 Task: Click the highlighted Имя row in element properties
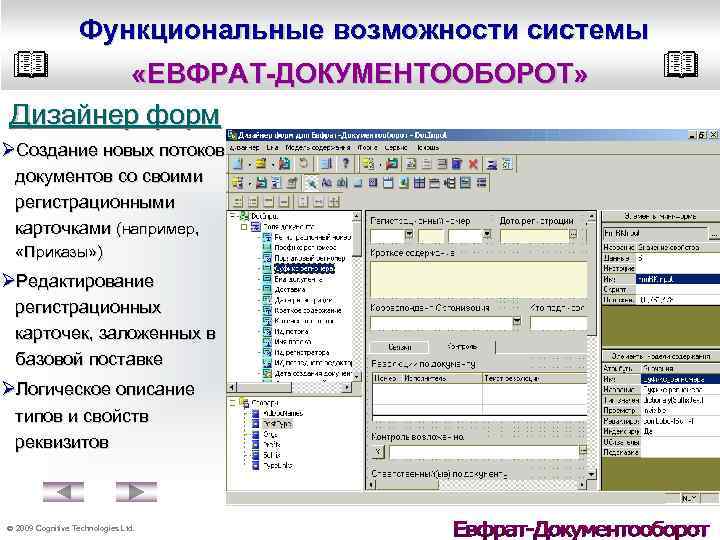661,279
